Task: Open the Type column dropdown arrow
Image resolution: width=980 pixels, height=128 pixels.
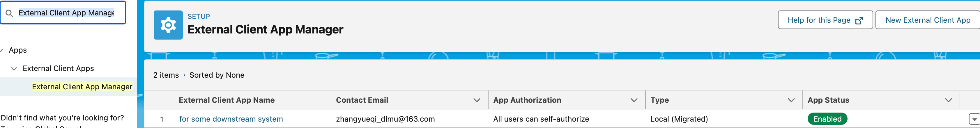Action: (791, 100)
